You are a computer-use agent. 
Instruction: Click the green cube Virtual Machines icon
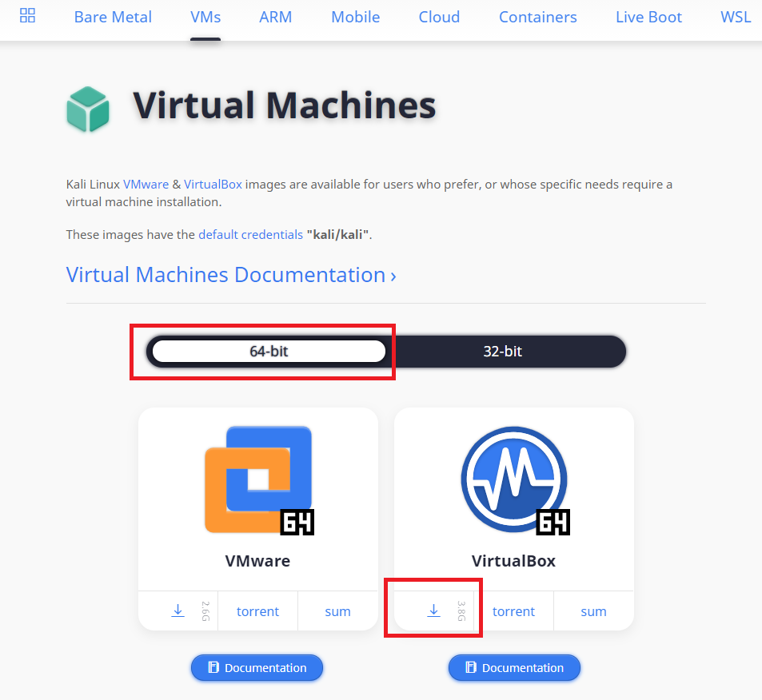88,109
